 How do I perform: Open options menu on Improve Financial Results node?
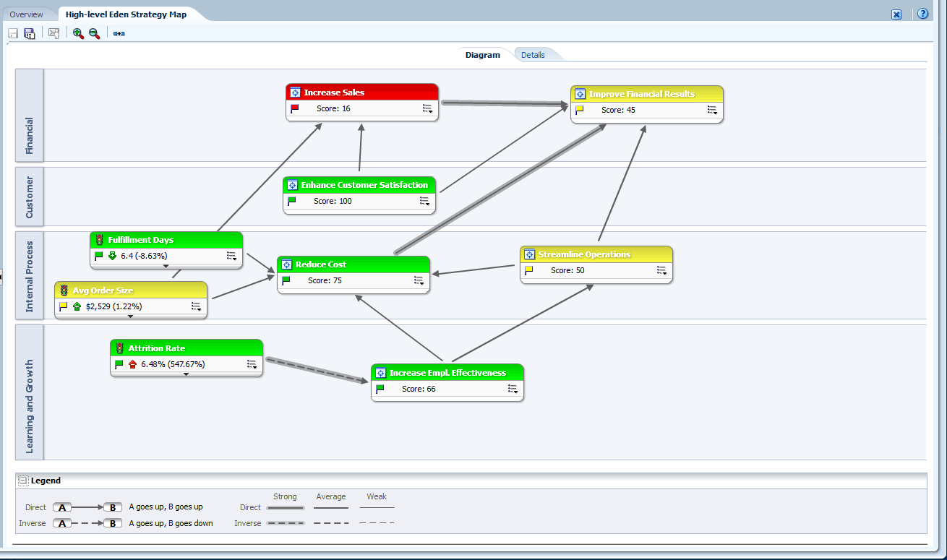[x=712, y=110]
